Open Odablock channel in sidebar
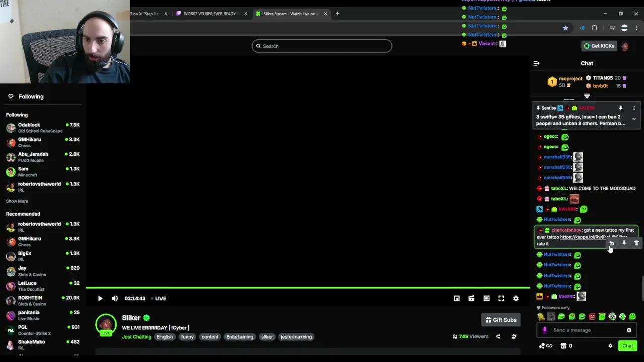Image resolution: width=644 pixels, height=362 pixels. click(x=43, y=128)
